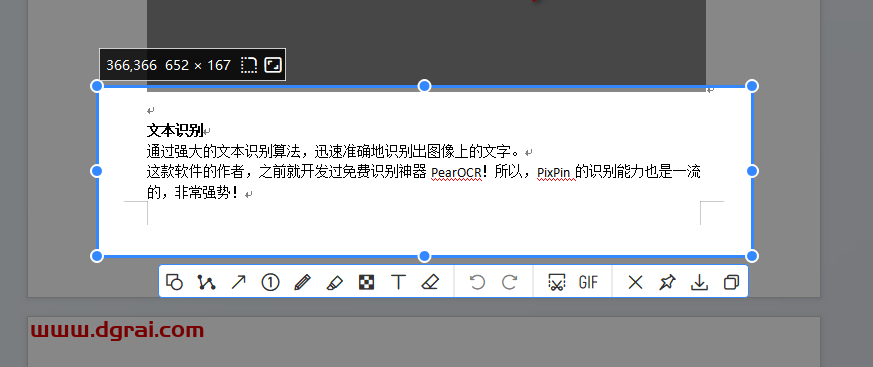Toggle the dashed rounded-corner selection icon
Viewport: 873px width, 367px height.
(249, 65)
